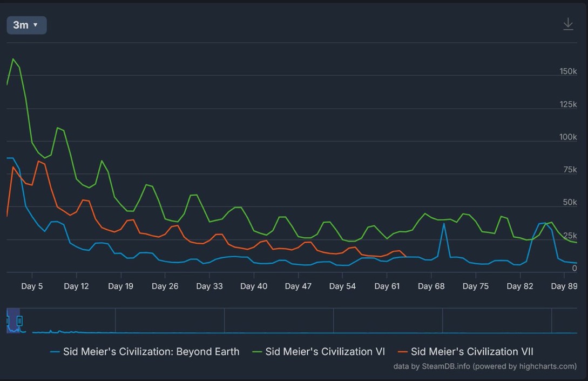Screen dimensions: 588x381
Task: Click the 75k y-axis label
Action: point(570,170)
